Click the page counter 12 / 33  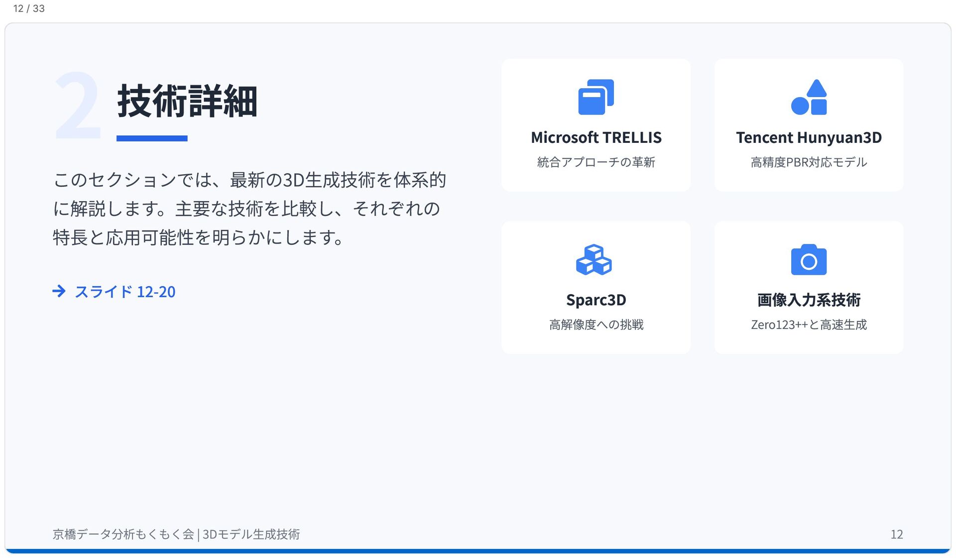click(29, 8)
